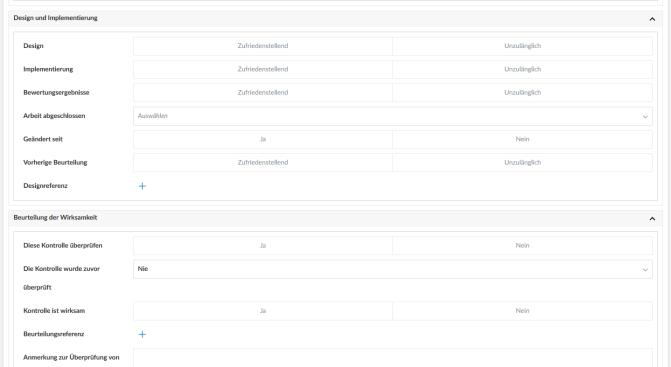Mark Implementierung as Zufriedenstellend
Viewport: 671px width, 367px height.
(x=263, y=69)
